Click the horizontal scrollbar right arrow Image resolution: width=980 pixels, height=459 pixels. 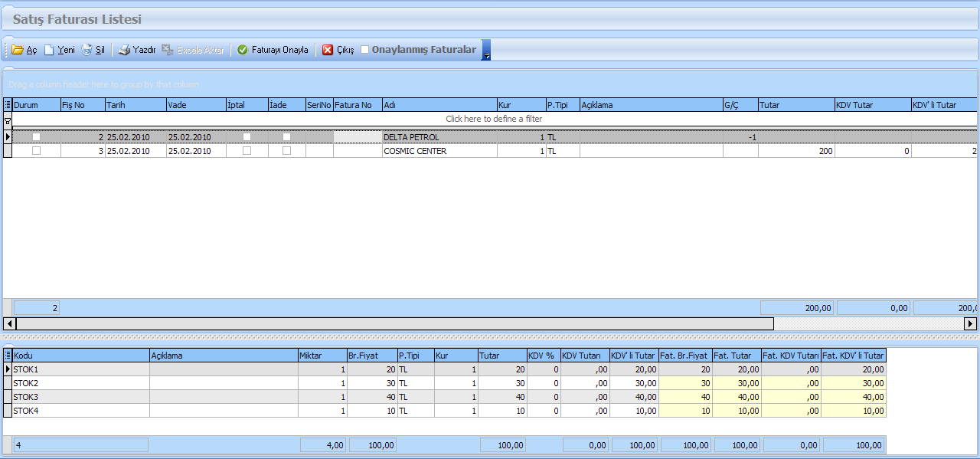pyautogui.click(x=970, y=324)
